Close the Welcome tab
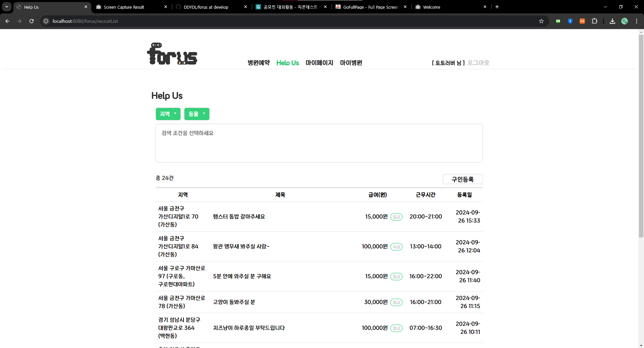This screenshot has width=644, height=348. pyautogui.click(x=485, y=7)
